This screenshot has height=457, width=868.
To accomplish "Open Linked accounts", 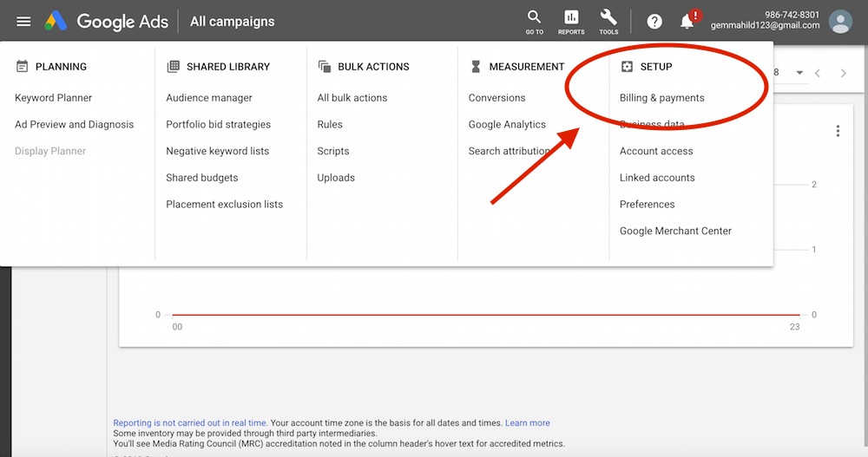I will [656, 178].
